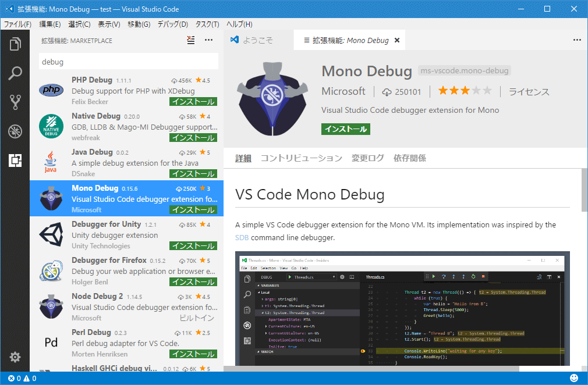Open the Source Control view icon
Screen dimensions: 588x385
[15, 102]
